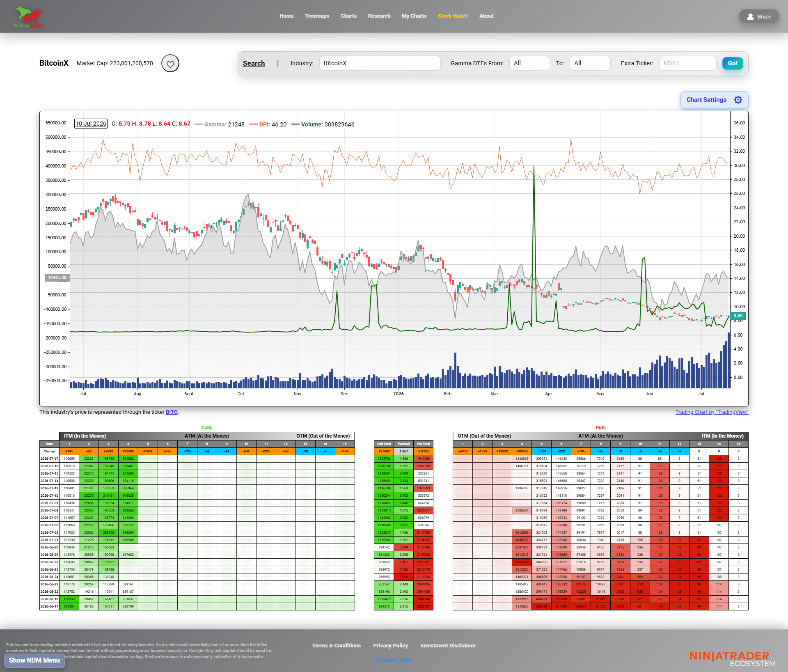
Task: Toggle the Volume legend series
Action: point(323,124)
